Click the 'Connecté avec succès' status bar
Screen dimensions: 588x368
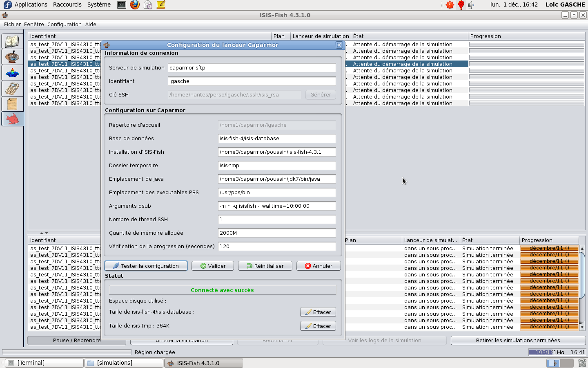223,290
